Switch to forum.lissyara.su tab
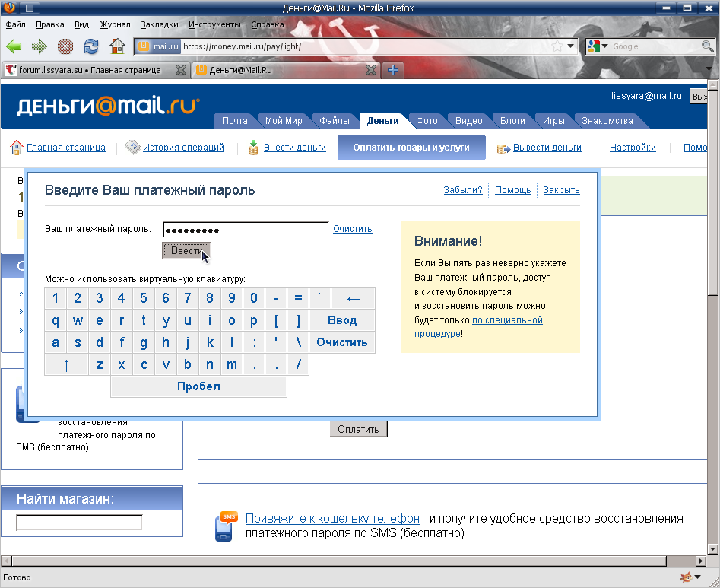Screen dimensions: 720x588 tap(90, 70)
